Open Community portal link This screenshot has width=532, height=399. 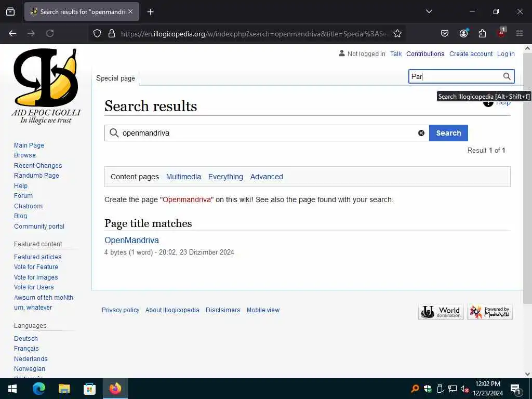[39, 227]
